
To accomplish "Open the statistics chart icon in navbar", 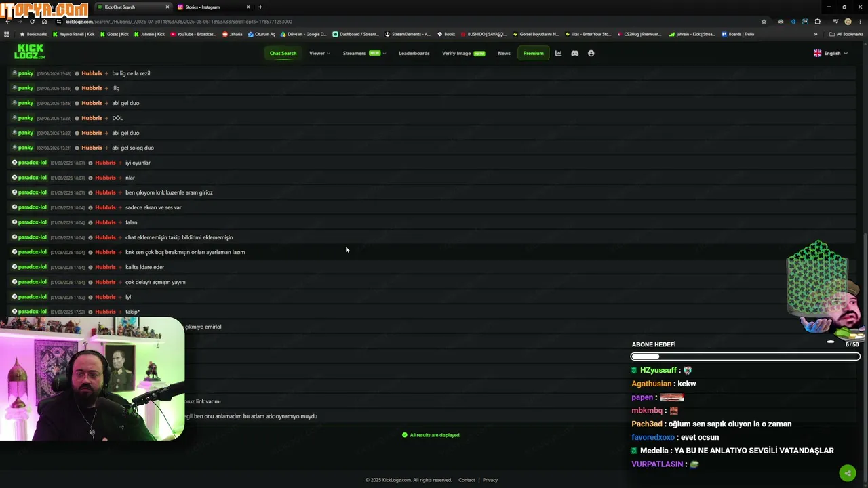I will 558,53.
